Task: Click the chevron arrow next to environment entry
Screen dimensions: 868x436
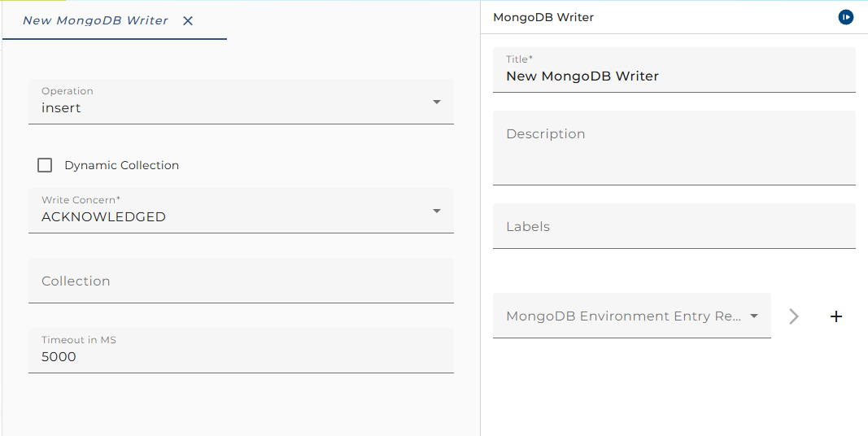Action: click(x=794, y=316)
